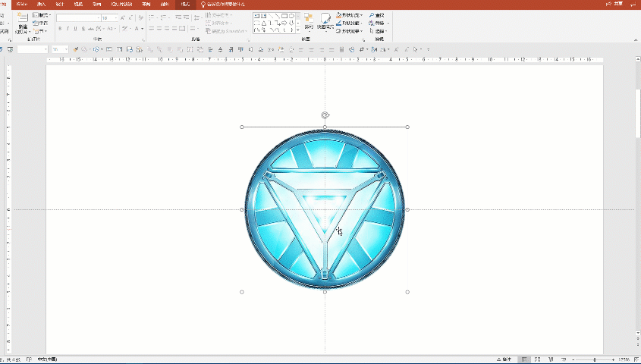Click the Italic formatting button
The height and width of the screenshot is (364, 641).
(x=68, y=29)
